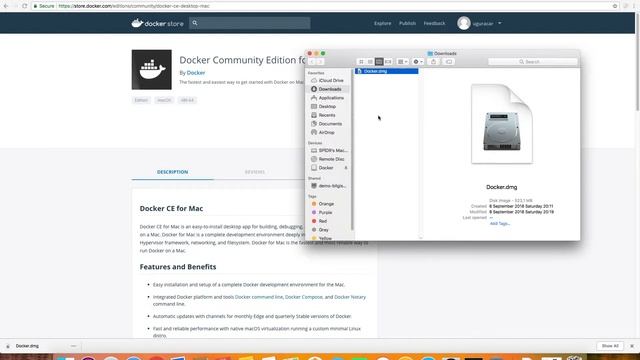Click the macOS tag chip

coord(164,100)
